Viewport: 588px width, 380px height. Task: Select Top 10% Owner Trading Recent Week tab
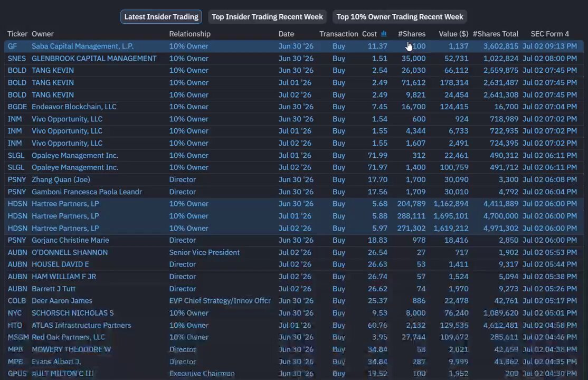pyautogui.click(x=400, y=17)
